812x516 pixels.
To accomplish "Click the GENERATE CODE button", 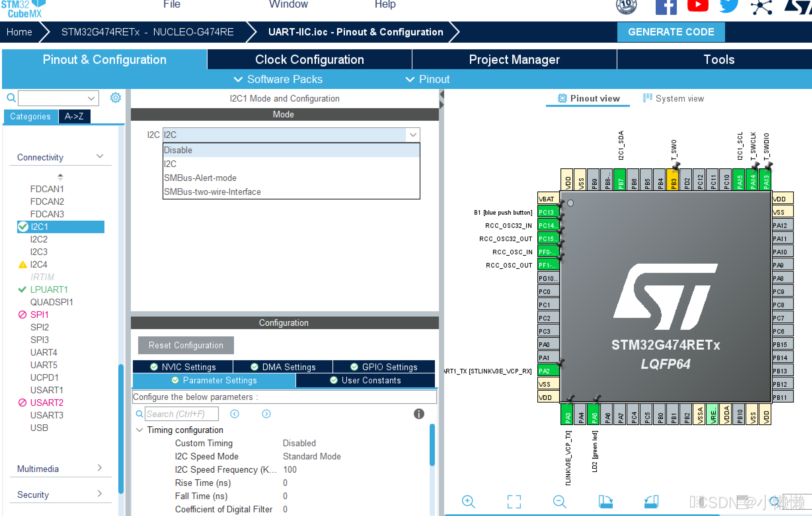I will click(x=670, y=32).
